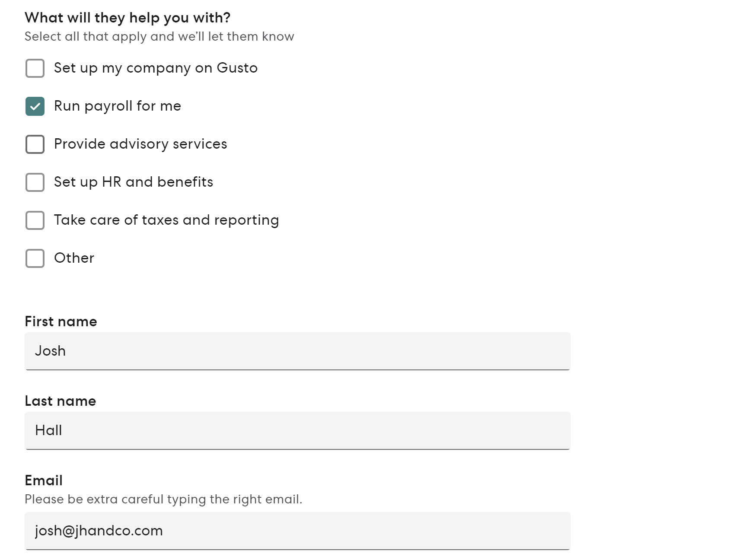Click the "Run payroll for me" label text

click(x=117, y=106)
